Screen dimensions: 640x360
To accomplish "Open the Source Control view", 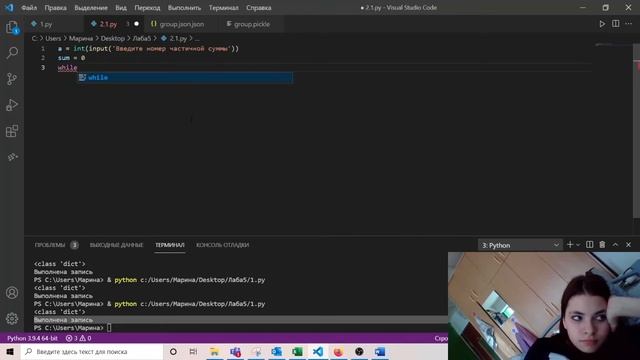I will [x=12, y=79].
